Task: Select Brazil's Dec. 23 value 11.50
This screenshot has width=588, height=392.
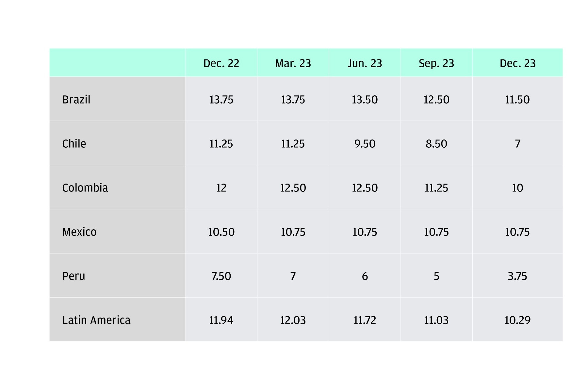Action: [517, 99]
